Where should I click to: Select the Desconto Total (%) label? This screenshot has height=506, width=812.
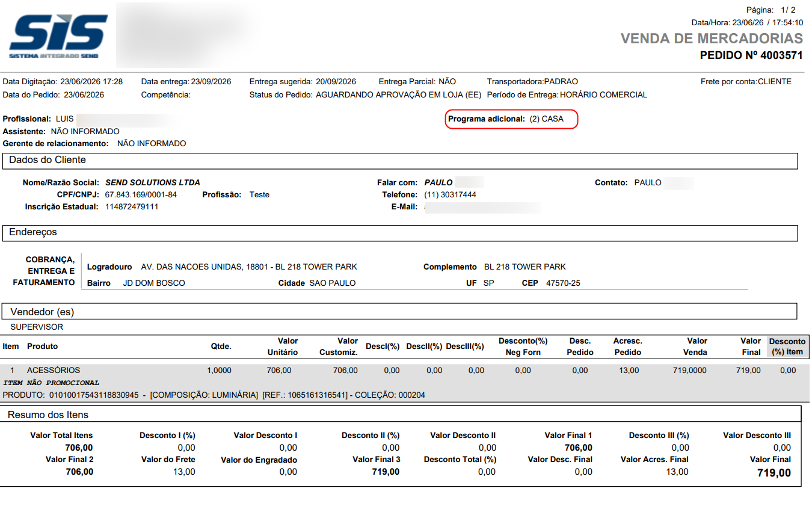click(460, 459)
